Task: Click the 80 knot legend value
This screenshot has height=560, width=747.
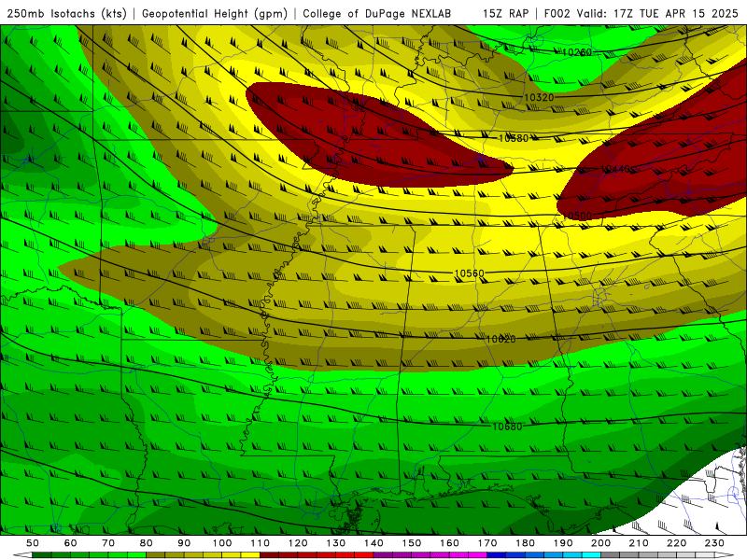Action: (147, 543)
